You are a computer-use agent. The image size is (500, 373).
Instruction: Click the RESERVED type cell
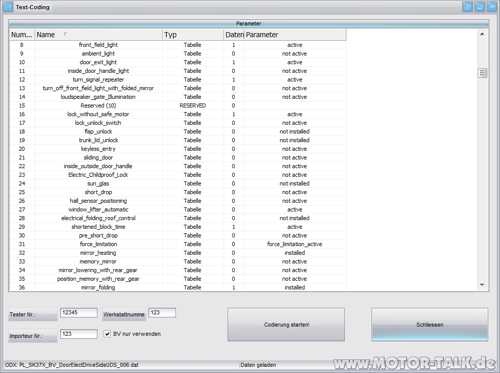[193, 105]
